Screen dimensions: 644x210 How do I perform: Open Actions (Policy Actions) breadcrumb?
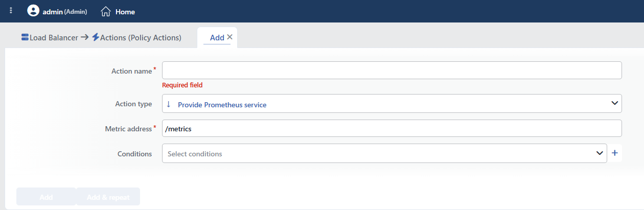click(x=141, y=37)
